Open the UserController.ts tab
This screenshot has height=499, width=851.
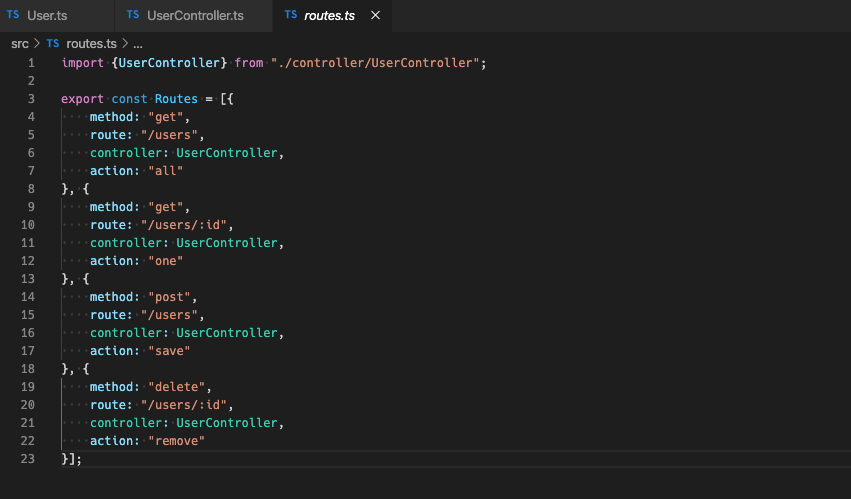point(195,15)
